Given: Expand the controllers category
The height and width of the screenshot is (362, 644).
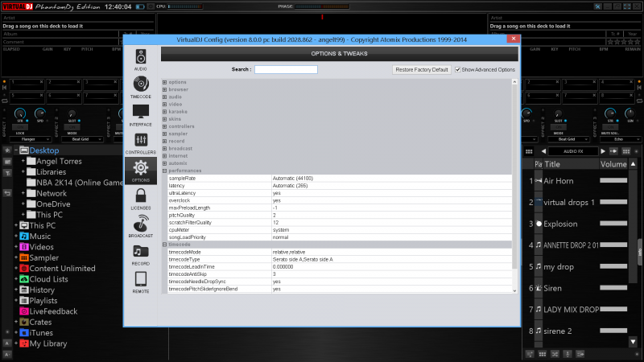Looking at the screenshot, I should click(165, 126).
